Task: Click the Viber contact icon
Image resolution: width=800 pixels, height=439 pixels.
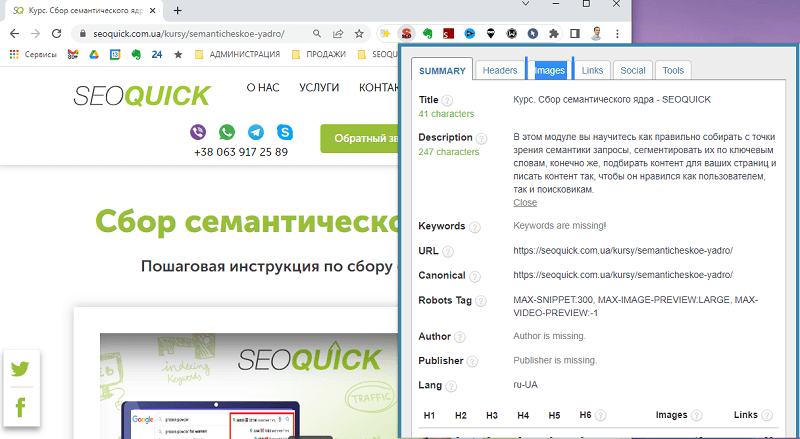Action: [x=198, y=132]
